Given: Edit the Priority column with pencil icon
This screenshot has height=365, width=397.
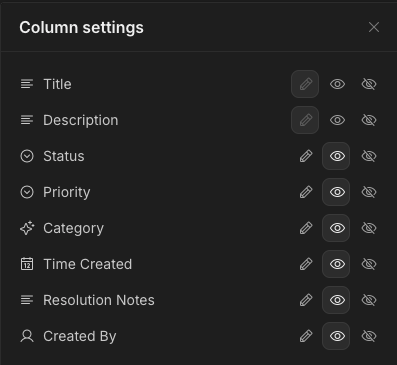Looking at the screenshot, I should point(306,192).
